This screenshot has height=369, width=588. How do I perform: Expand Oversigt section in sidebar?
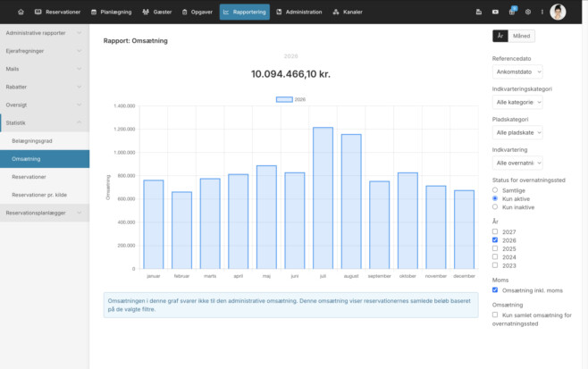tap(45, 105)
